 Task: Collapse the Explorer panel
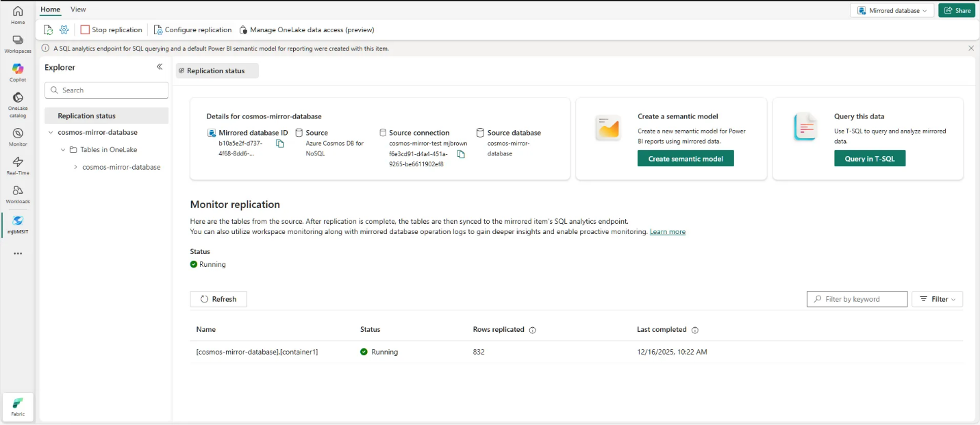[160, 67]
